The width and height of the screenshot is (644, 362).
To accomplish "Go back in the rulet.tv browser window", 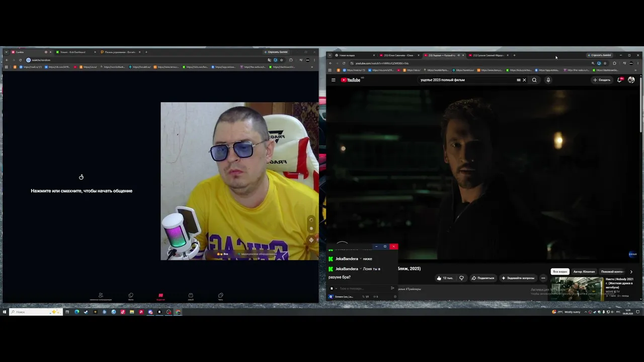I will point(7,60).
